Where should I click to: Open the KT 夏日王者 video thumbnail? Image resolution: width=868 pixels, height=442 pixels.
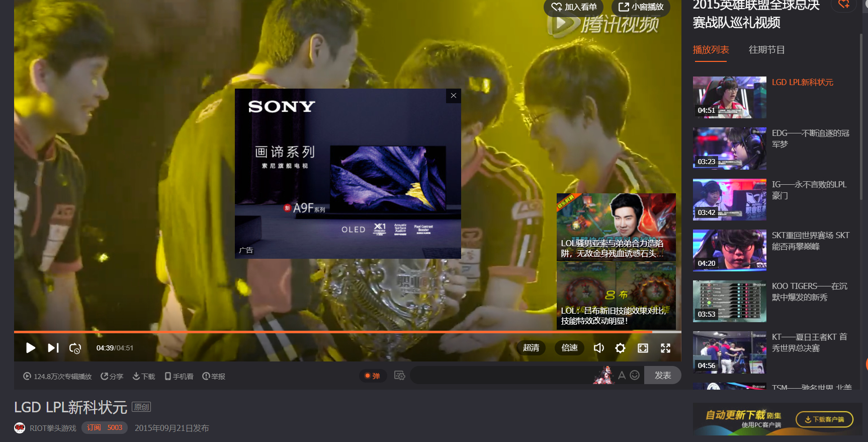click(730, 352)
